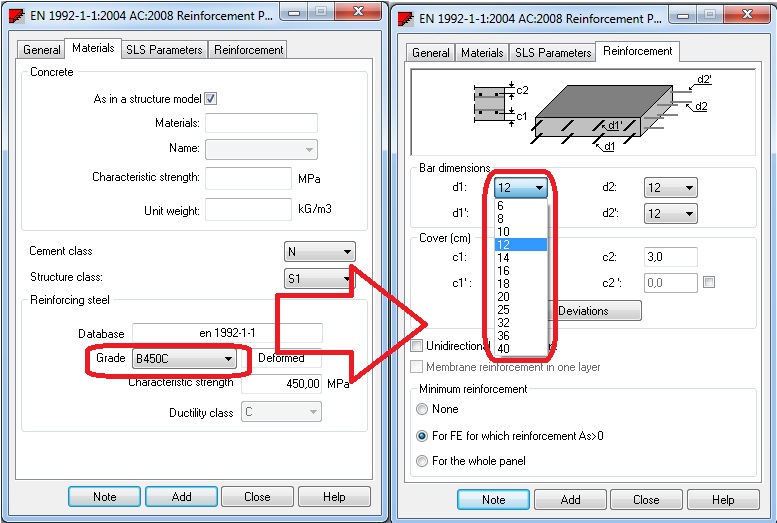777x523 pixels.
Task: Click the slab reinforcement diagram image
Action: 583,112
